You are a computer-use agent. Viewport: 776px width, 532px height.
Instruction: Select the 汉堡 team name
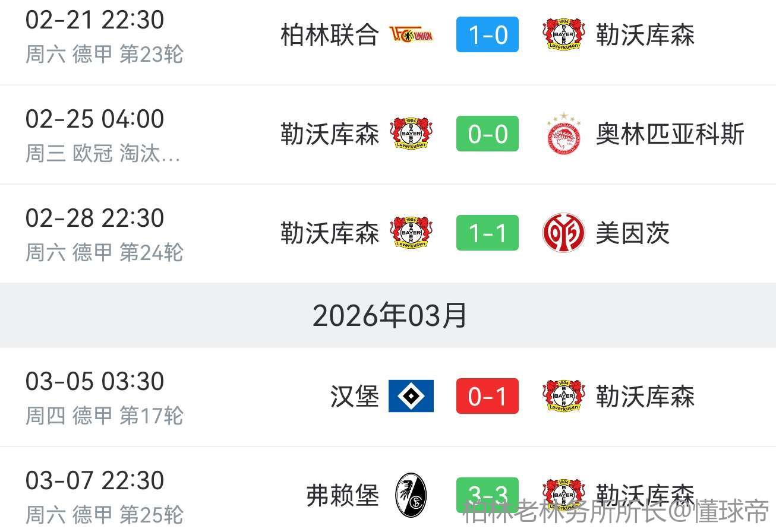(x=354, y=396)
